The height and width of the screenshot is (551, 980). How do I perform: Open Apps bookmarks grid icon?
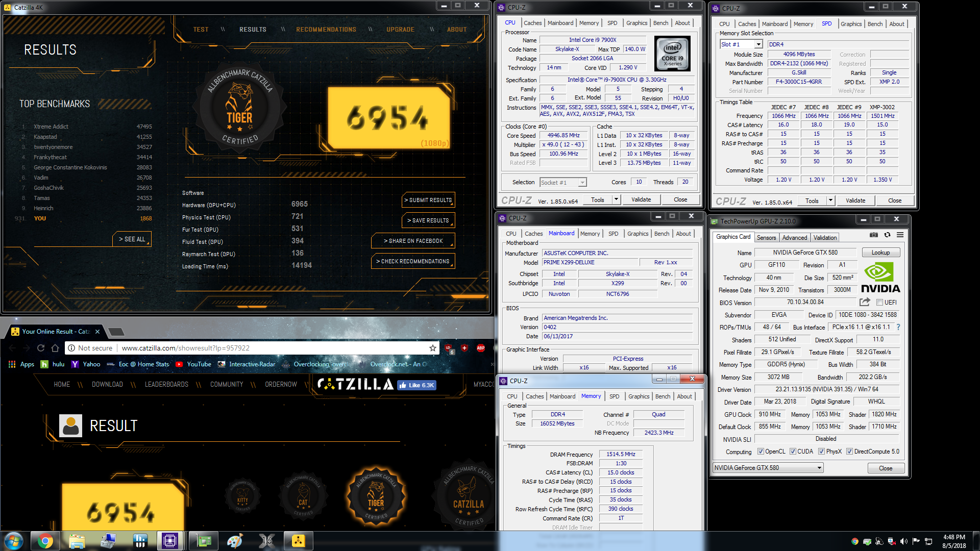(x=12, y=364)
